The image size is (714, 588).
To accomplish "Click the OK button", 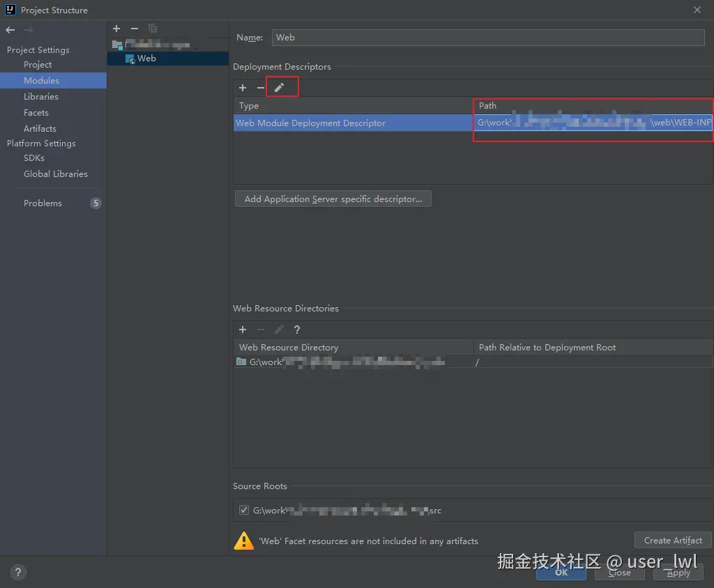I will [561, 573].
